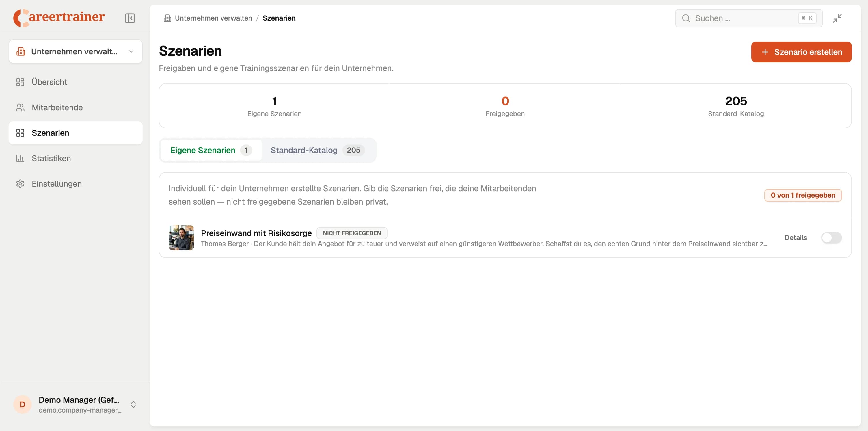This screenshot has width=868, height=431.
Task: Click the Einstellungen gear icon
Action: (20, 184)
